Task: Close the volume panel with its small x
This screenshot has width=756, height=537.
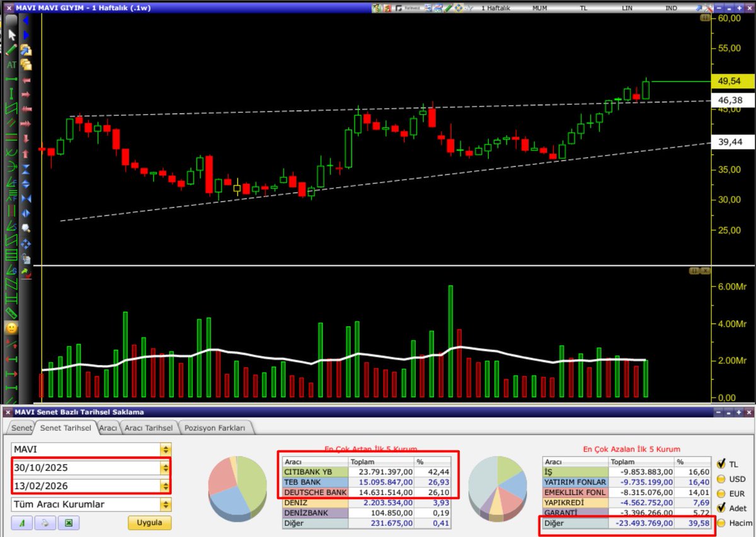Action: pos(706,270)
